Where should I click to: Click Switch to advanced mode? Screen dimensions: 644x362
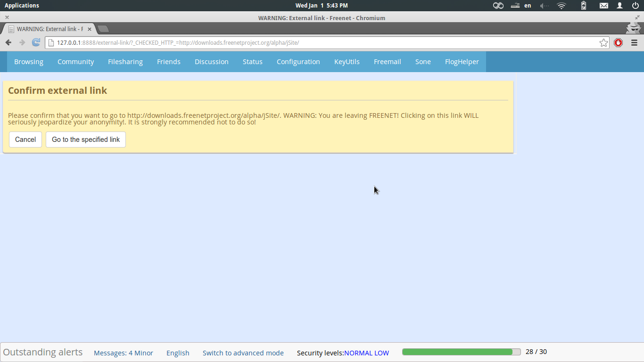(x=243, y=353)
